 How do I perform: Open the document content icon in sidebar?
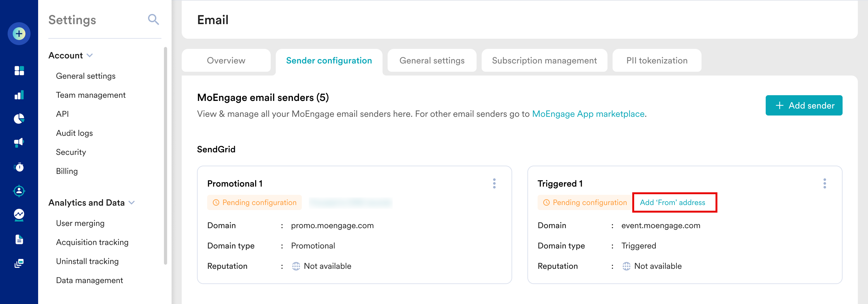click(19, 239)
